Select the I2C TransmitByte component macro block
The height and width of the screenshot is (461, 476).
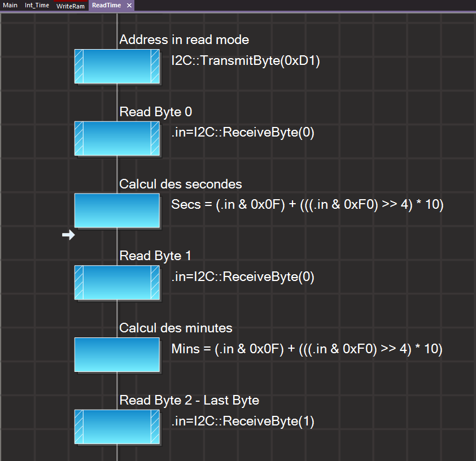click(x=117, y=66)
